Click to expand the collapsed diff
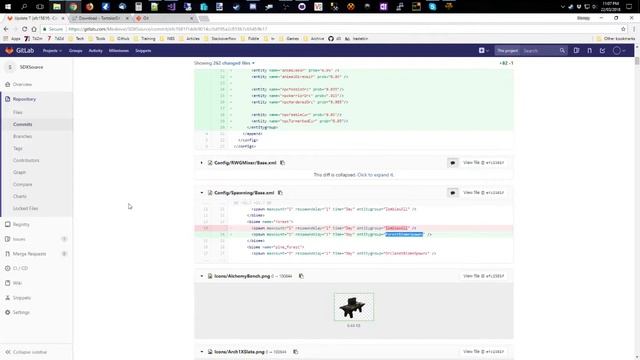 coord(376,175)
